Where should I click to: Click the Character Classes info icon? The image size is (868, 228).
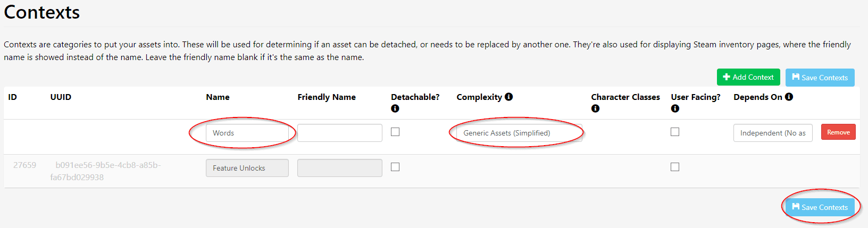(595, 108)
